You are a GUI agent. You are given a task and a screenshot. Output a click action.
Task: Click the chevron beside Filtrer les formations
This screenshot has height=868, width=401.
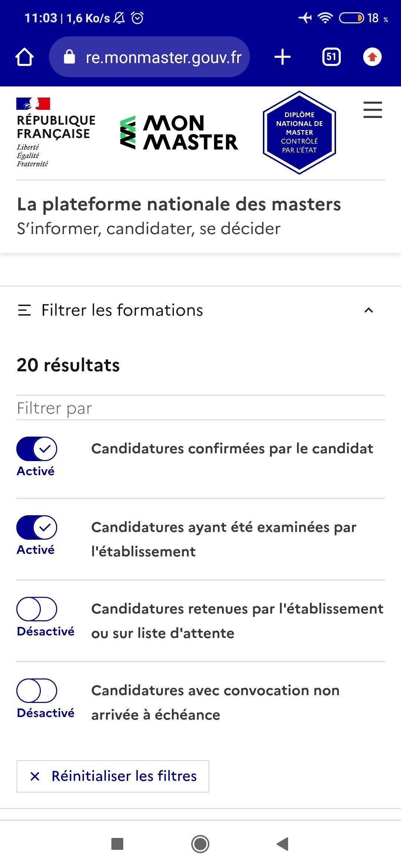point(369,310)
